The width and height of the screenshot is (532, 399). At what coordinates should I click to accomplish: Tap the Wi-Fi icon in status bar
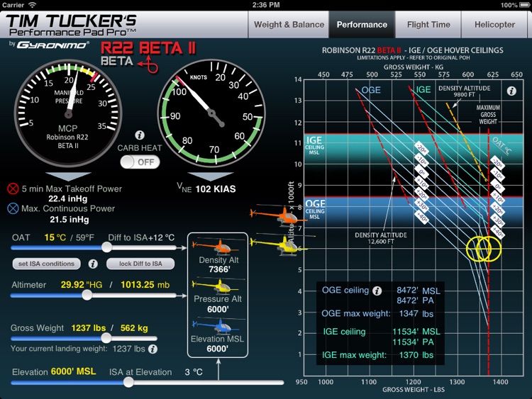point(32,5)
